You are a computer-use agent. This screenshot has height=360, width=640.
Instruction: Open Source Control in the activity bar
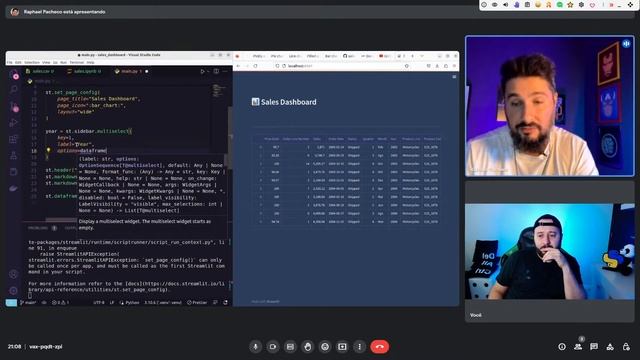[x=13, y=106]
